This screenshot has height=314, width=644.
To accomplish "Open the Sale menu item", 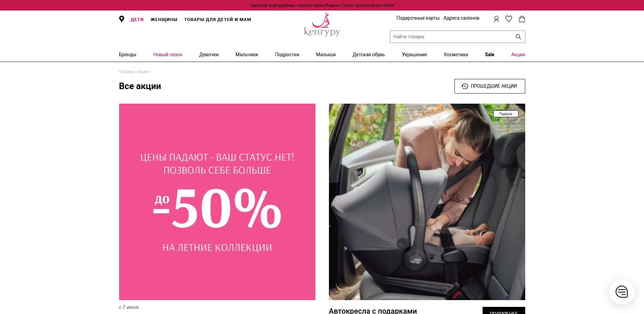I will coord(489,55).
